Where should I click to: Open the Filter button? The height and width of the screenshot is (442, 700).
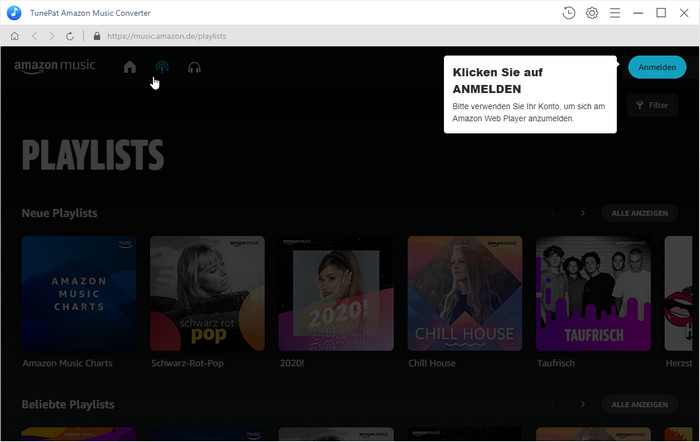653,105
